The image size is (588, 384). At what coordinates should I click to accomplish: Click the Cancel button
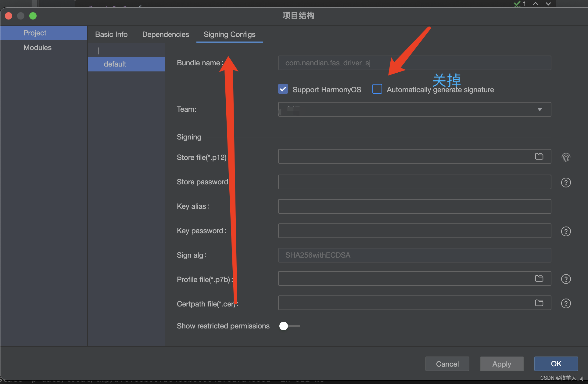pos(447,364)
